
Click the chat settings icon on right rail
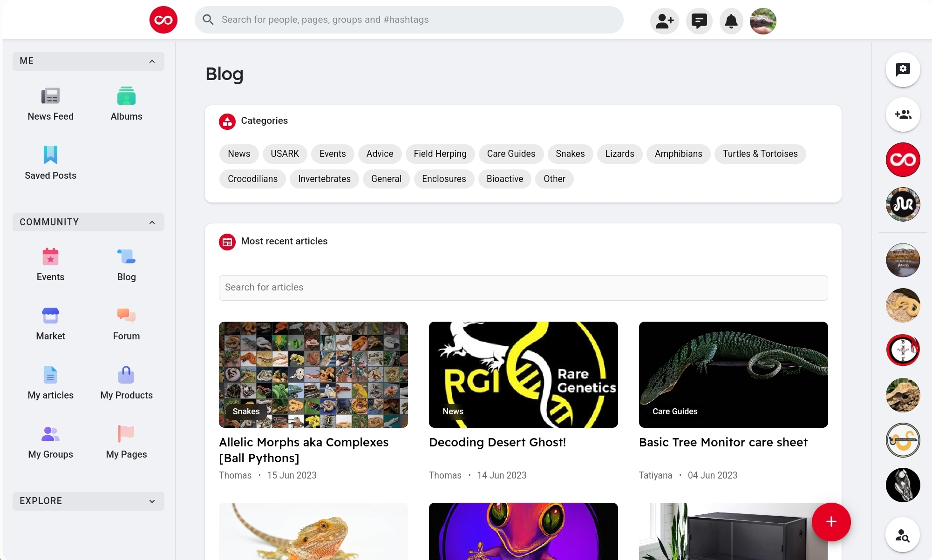click(903, 69)
